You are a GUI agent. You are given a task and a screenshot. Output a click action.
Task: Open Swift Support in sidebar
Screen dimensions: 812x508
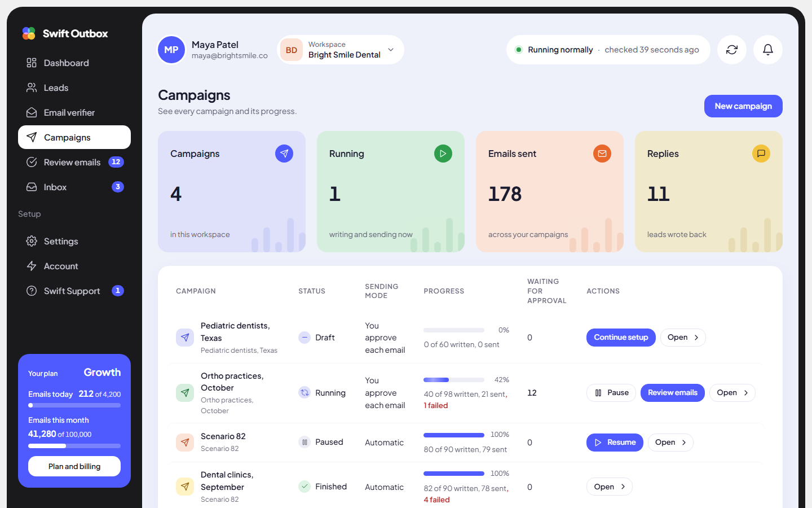74,291
